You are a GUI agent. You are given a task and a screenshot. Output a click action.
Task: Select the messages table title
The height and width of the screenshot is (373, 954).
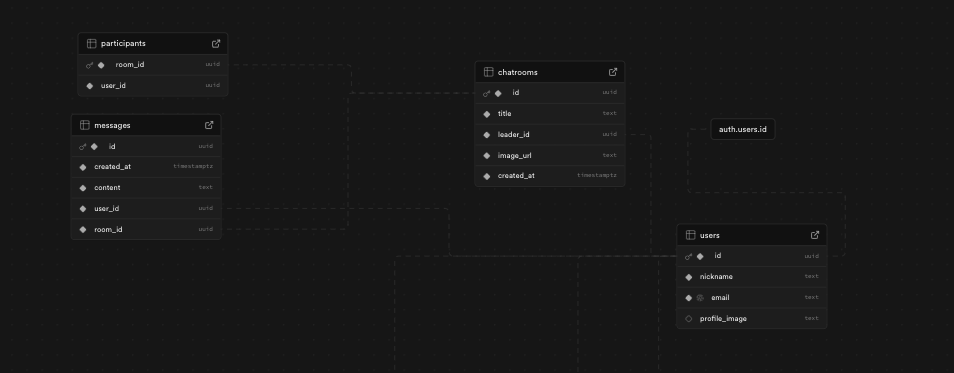[x=113, y=125]
